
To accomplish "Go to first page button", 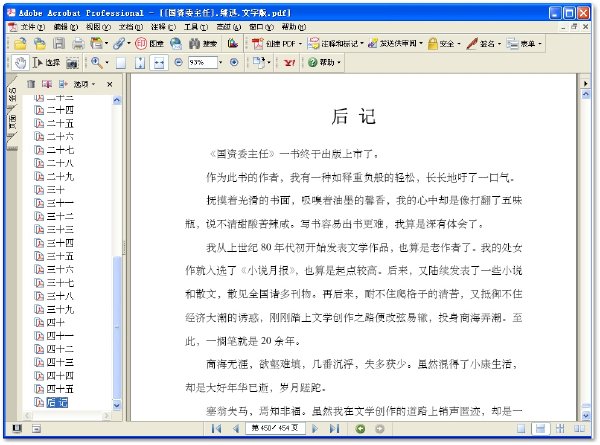I will click(216, 429).
